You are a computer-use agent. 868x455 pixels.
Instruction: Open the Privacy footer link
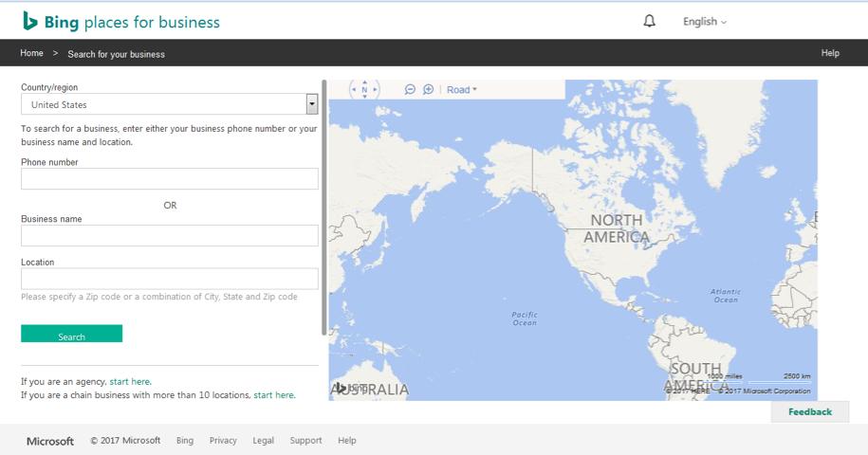(x=223, y=441)
